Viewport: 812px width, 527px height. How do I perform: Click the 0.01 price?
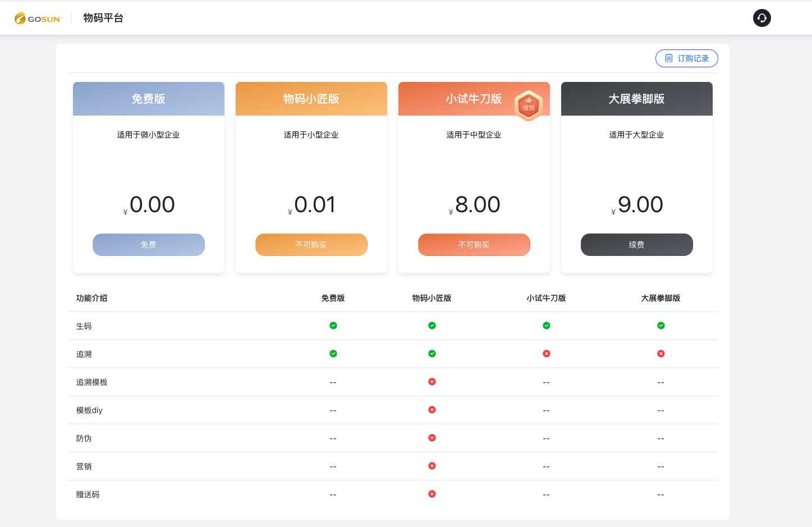(x=315, y=205)
